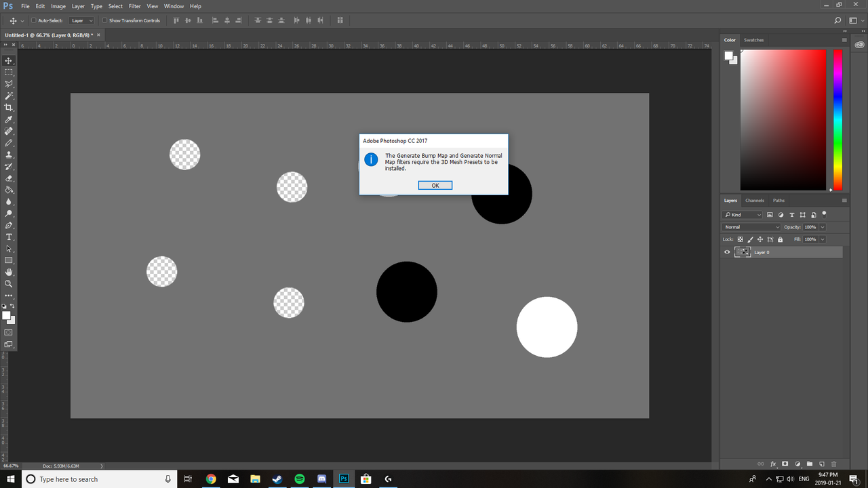
Task: Change screen mode at toolbar bottom
Action: [x=9, y=344]
